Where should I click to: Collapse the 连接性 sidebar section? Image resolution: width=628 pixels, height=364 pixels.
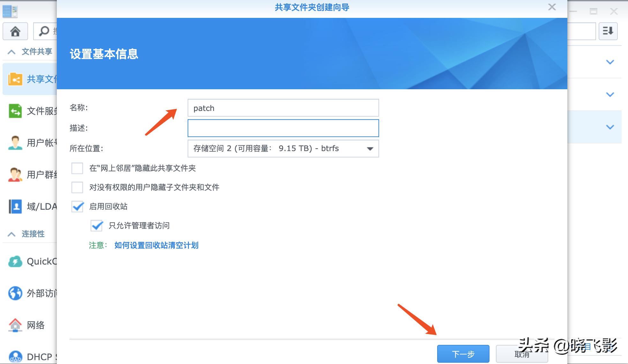(x=12, y=234)
